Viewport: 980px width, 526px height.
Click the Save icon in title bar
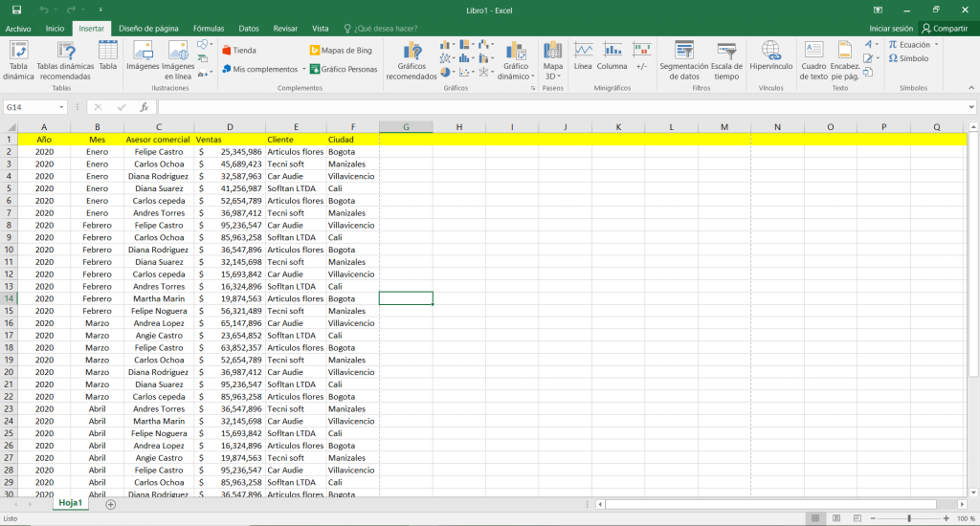(x=17, y=10)
